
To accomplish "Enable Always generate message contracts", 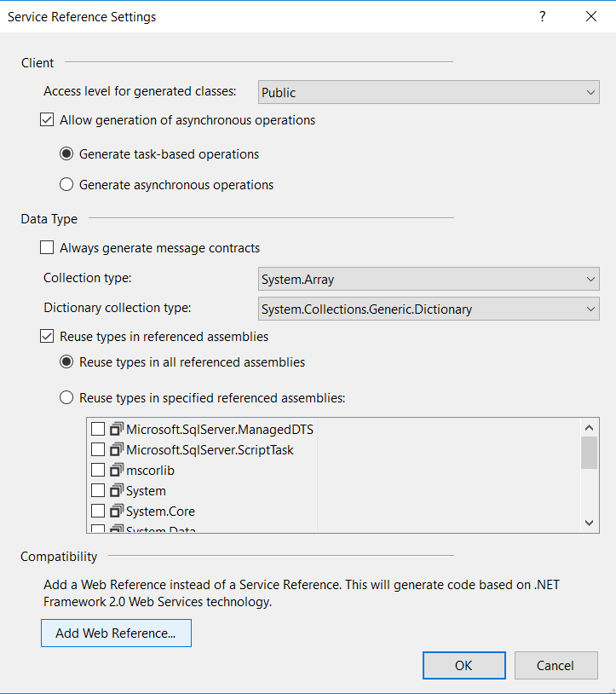I will [x=47, y=247].
